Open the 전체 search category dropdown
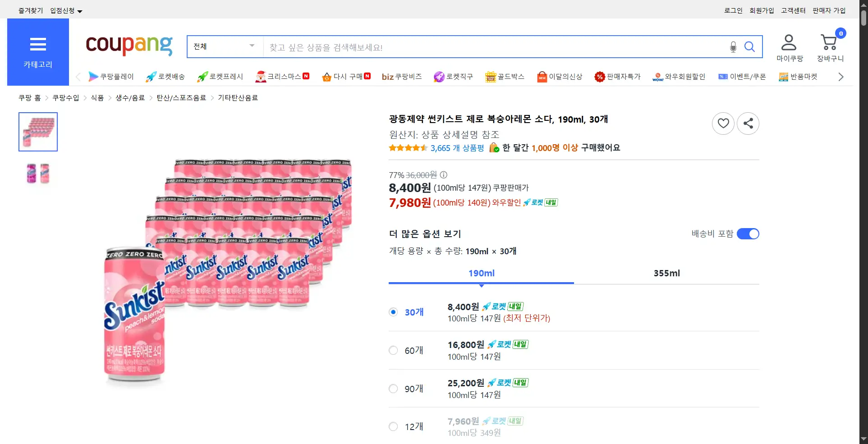This screenshot has height=444, width=868. (224, 46)
